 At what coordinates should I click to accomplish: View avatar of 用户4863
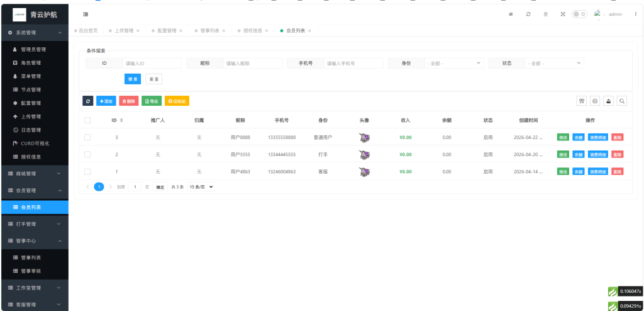click(x=364, y=171)
